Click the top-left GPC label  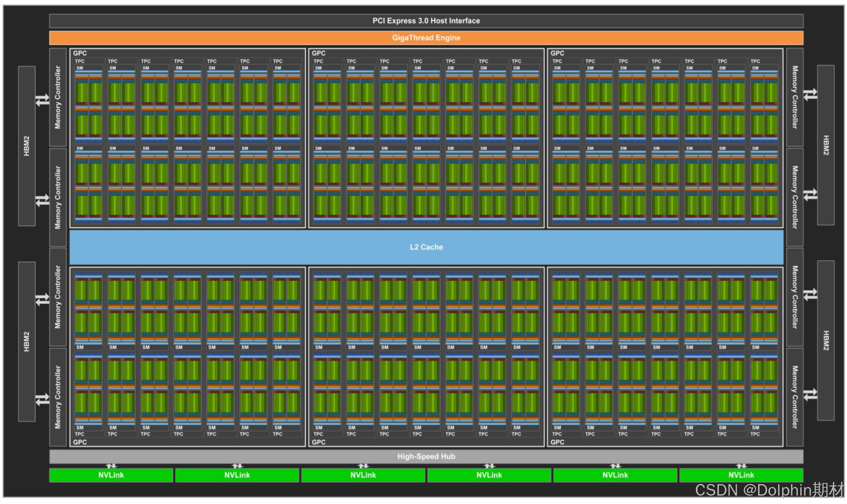(80, 53)
